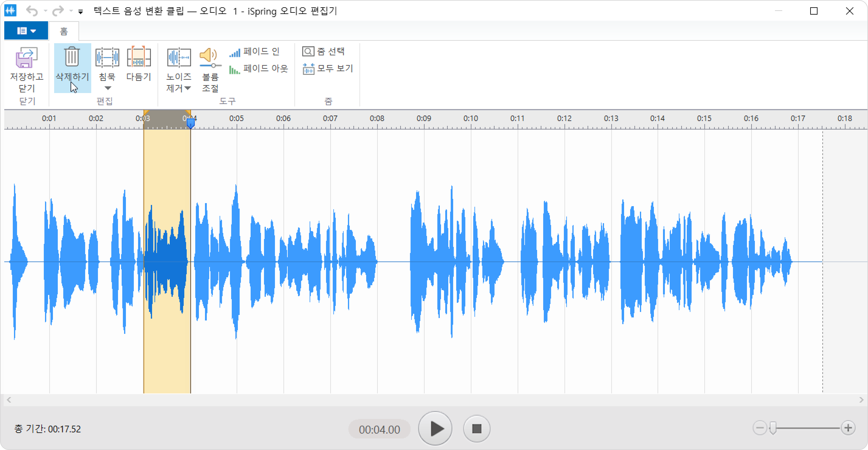
Task: Open the Customize Quick Access Toolbar dropdown
Action: coord(81,12)
